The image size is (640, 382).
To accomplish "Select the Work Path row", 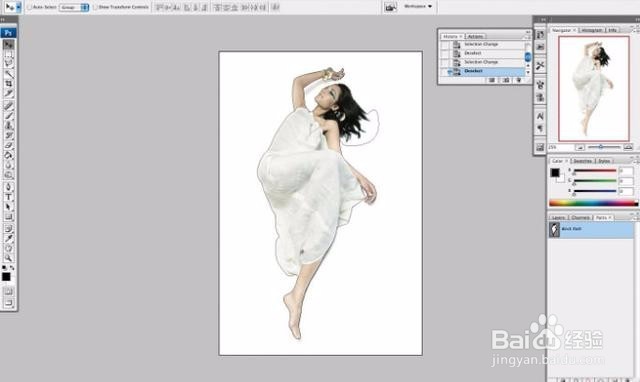I will [x=591, y=230].
